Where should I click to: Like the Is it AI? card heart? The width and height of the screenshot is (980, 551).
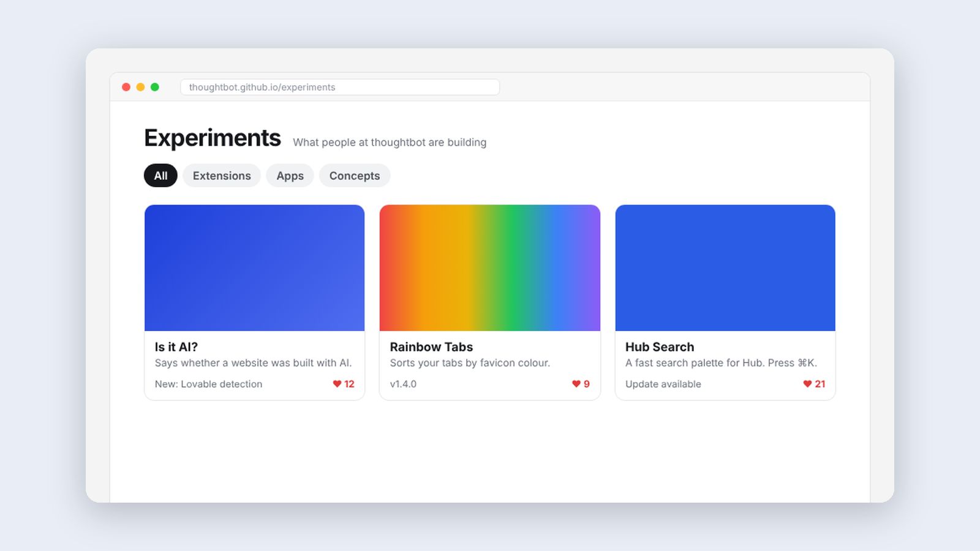(337, 384)
